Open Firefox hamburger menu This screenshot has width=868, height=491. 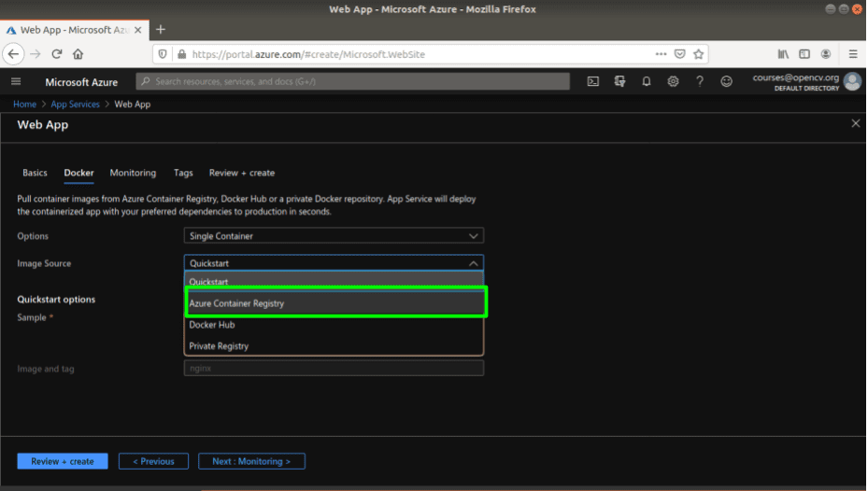point(853,54)
